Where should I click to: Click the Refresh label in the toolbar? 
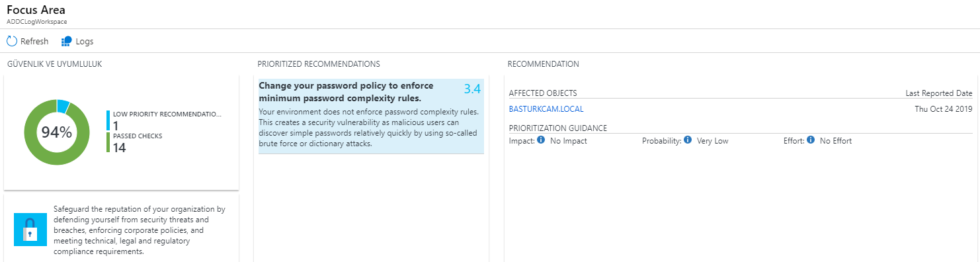(x=34, y=42)
